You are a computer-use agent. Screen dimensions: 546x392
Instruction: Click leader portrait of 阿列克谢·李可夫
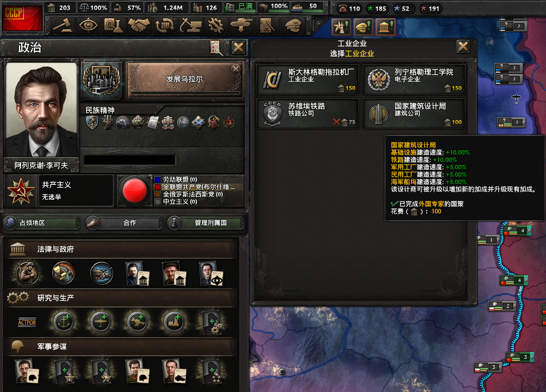pyautogui.click(x=41, y=110)
